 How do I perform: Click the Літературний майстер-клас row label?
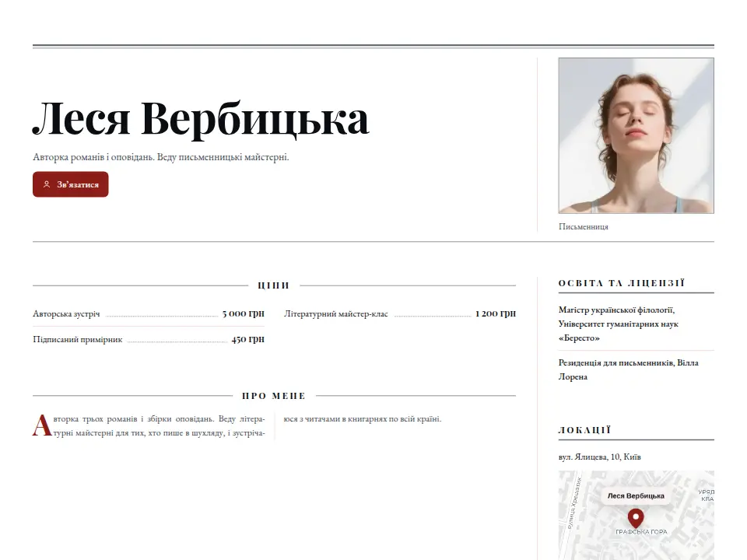(x=336, y=313)
